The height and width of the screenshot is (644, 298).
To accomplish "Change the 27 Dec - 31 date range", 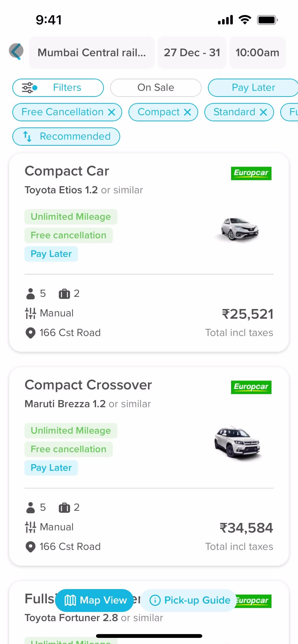I will 192,53.
